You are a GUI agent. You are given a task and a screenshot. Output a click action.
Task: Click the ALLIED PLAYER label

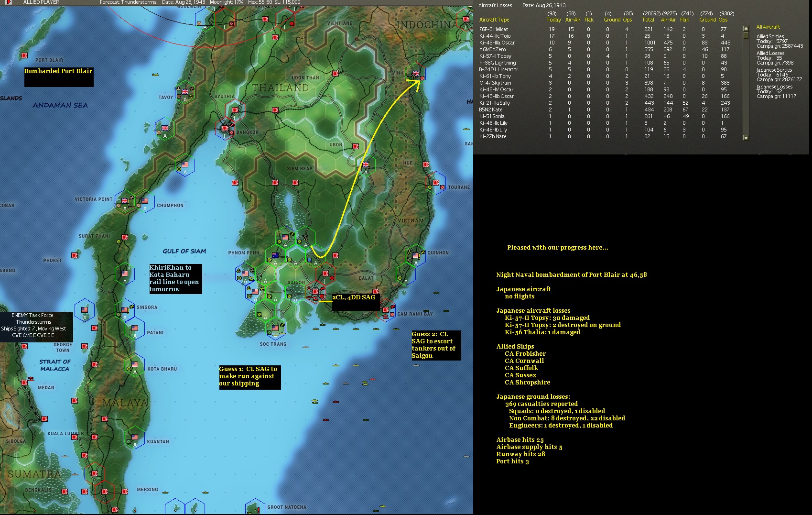point(42,2)
